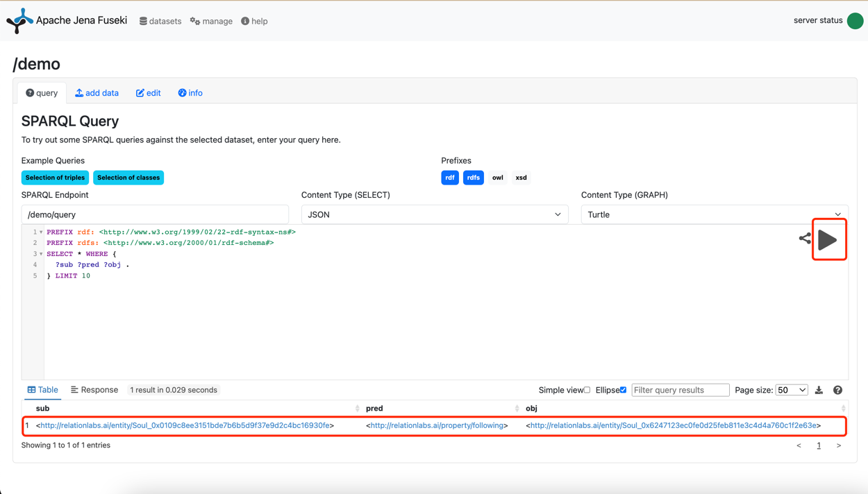The width and height of the screenshot is (868, 494).
Task: Open the help menu
Action: pyautogui.click(x=254, y=22)
